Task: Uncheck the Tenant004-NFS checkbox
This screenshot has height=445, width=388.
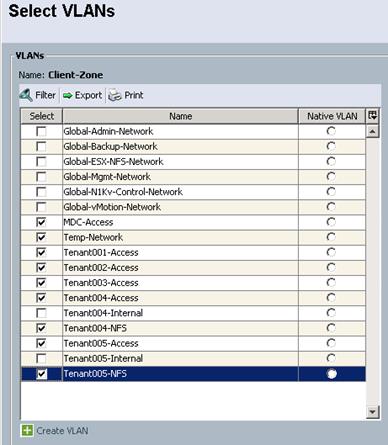Action: [x=41, y=328]
